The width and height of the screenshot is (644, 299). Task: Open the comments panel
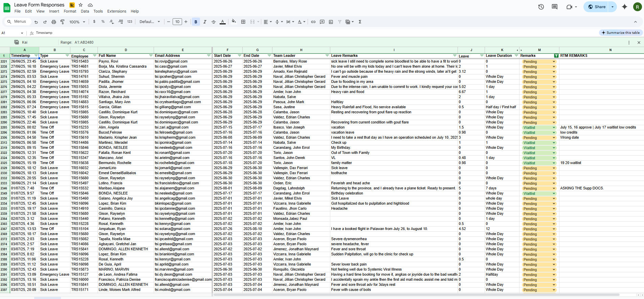tap(554, 7)
